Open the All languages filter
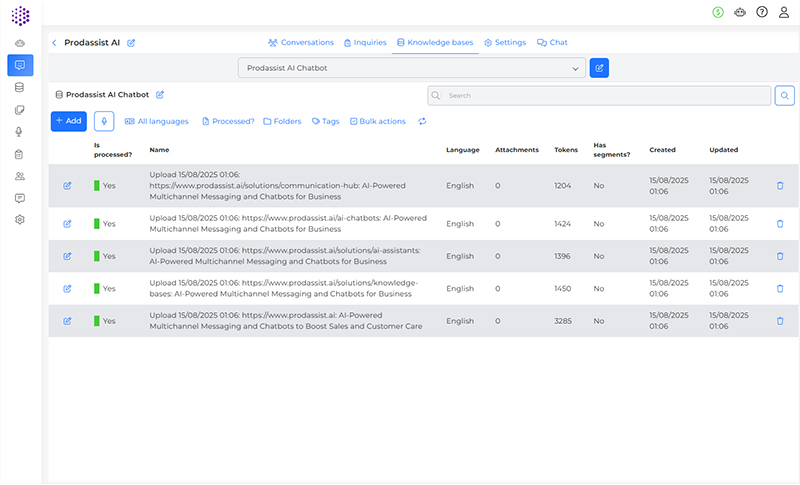 [x=156, y=121]
